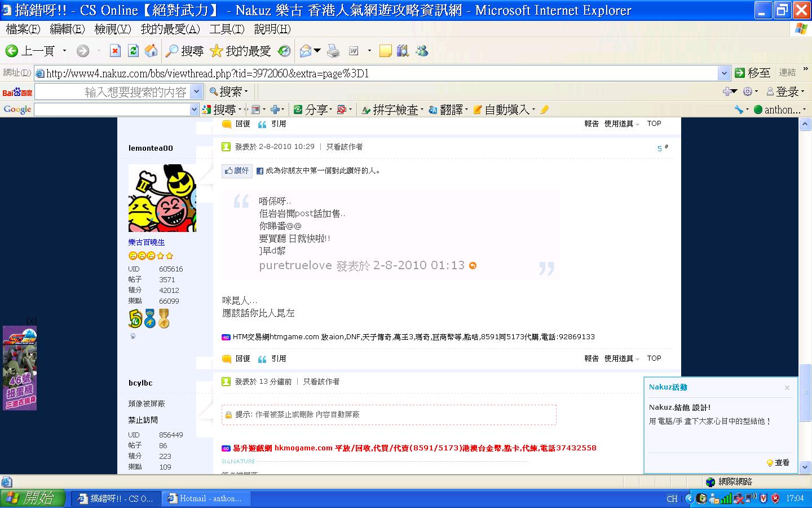Go back with the 上一頁 button

pos(30,51)
